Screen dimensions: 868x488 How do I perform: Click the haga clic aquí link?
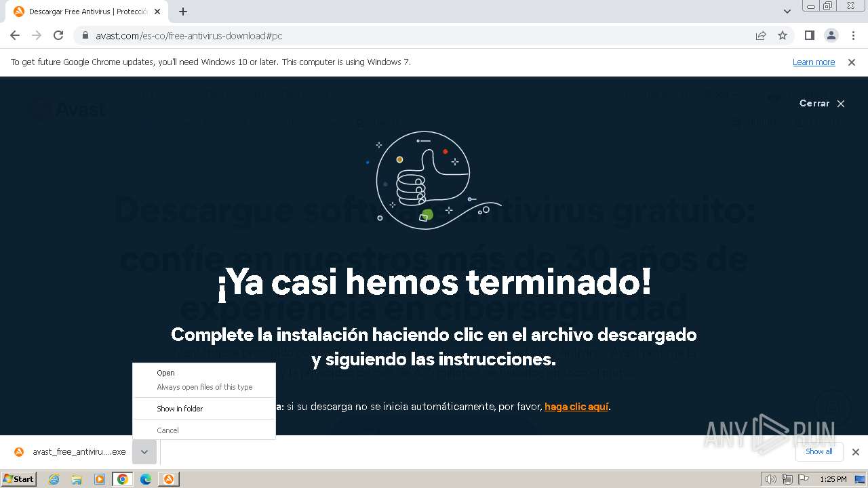576,407
